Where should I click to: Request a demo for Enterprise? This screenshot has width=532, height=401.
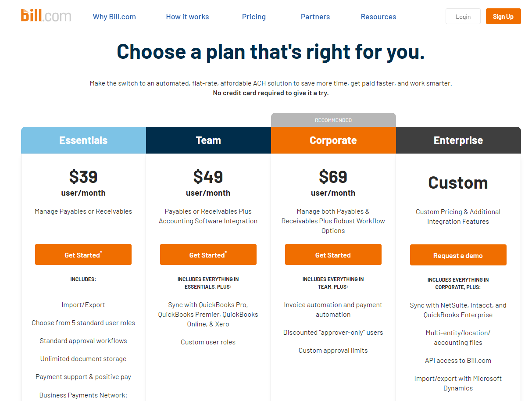458,255
